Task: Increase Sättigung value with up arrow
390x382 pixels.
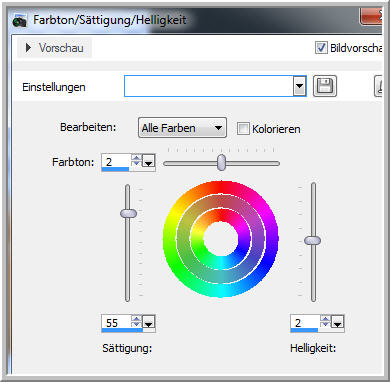Action: [x=136, y=319]
